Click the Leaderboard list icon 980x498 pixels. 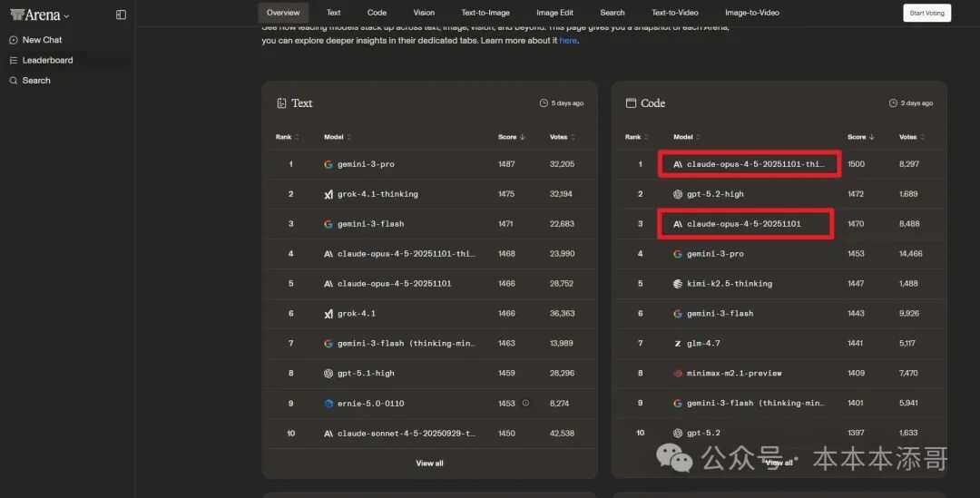[13, 60]
